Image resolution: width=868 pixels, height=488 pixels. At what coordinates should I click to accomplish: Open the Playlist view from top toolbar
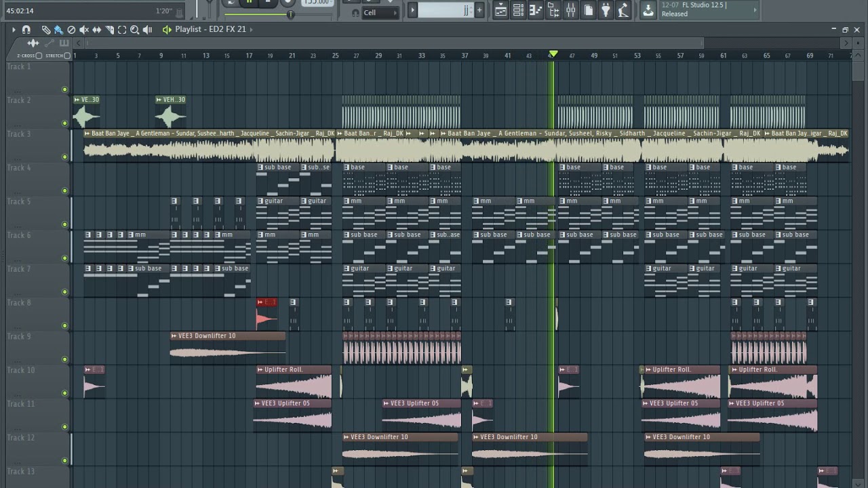[x=500, y=10]
